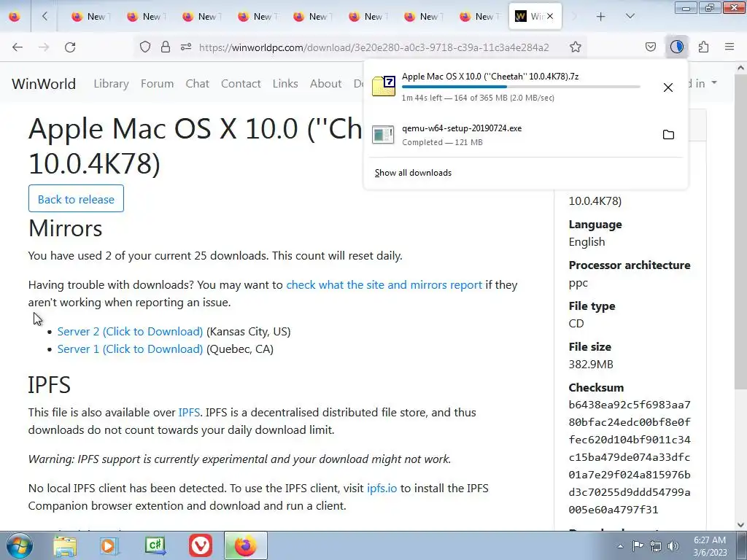Open the Windows Start menu
Screen dimensions: 747x560
[20, 545]
